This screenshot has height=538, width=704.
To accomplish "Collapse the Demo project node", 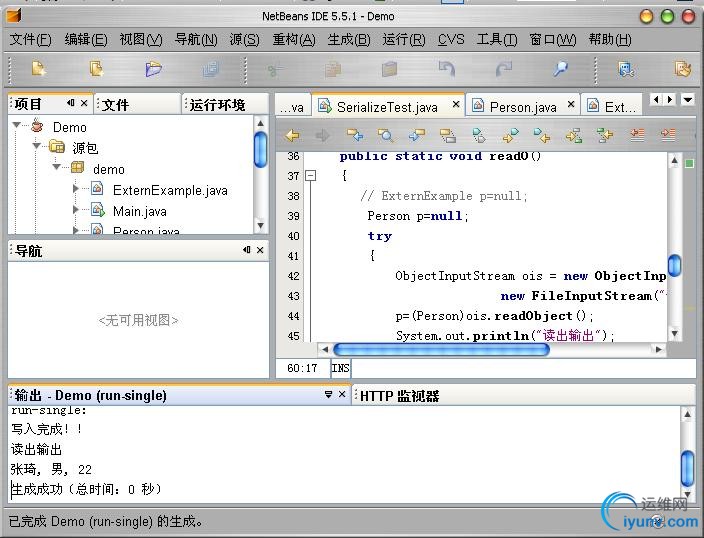I will [17, 124].
